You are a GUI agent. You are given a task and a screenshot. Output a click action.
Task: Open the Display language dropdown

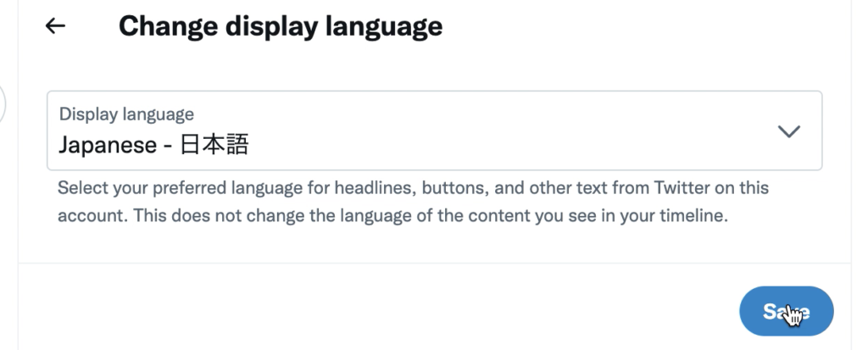pyautogui.click(x=435, y=131)
